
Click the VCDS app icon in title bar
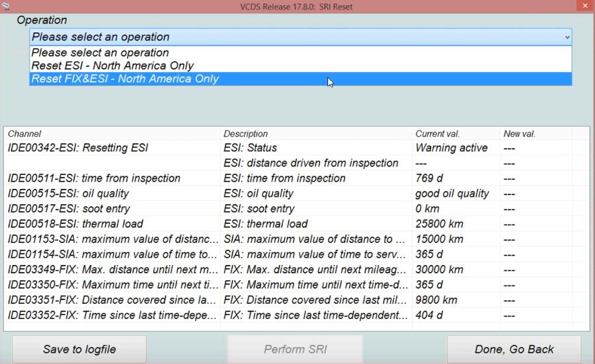(x=6, y=7)
